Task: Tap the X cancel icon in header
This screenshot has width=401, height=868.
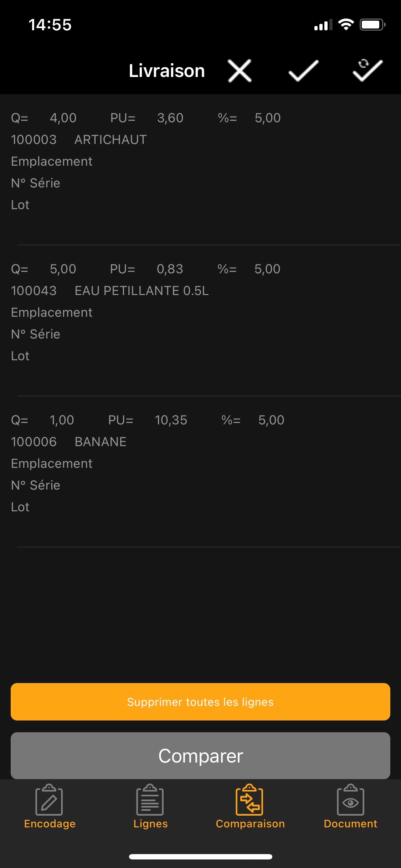Action: (240, 71)
